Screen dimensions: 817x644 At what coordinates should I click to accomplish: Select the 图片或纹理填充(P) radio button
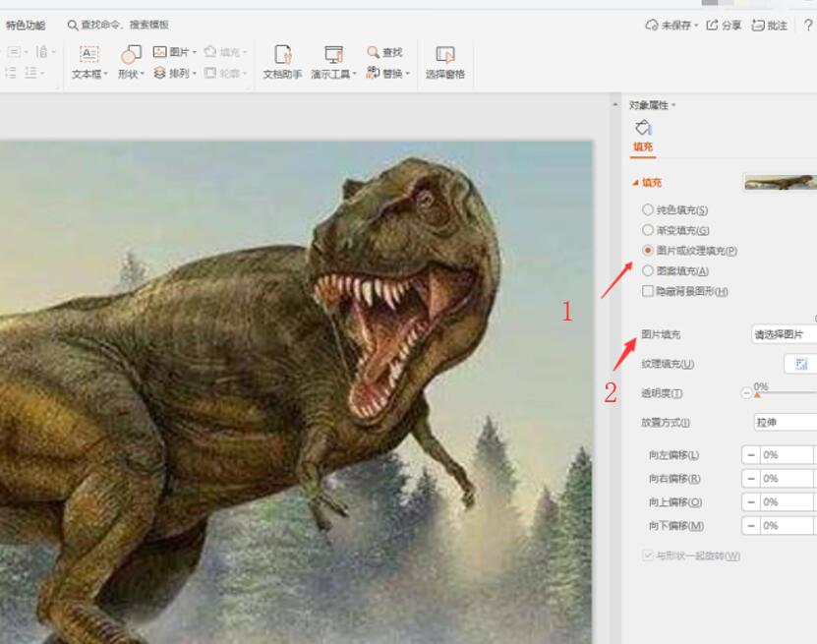(648, 250)
